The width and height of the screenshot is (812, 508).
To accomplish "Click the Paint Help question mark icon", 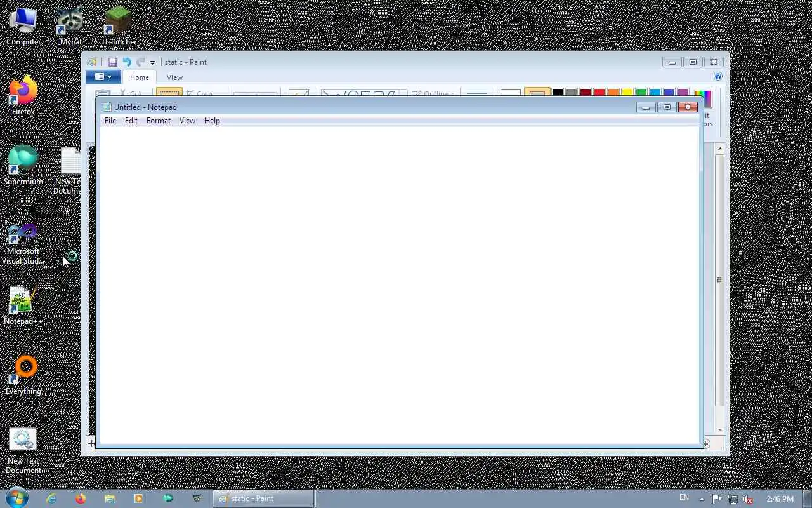I will click(x=718, y=77).
